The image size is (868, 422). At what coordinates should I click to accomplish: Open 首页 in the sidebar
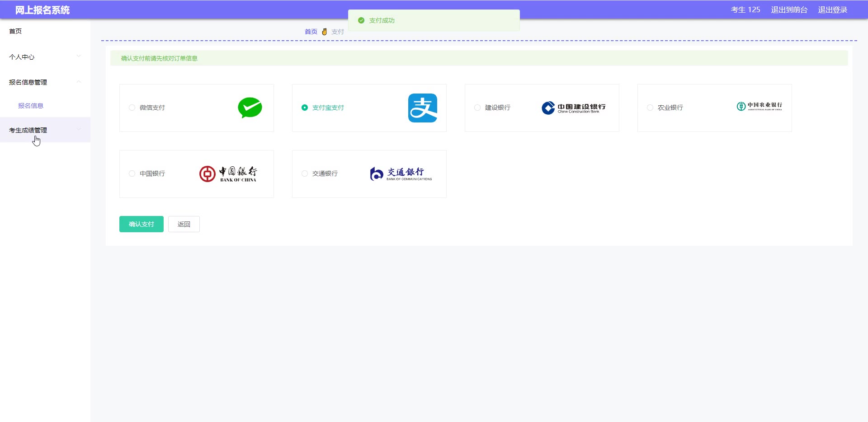[x=45, y=31]
